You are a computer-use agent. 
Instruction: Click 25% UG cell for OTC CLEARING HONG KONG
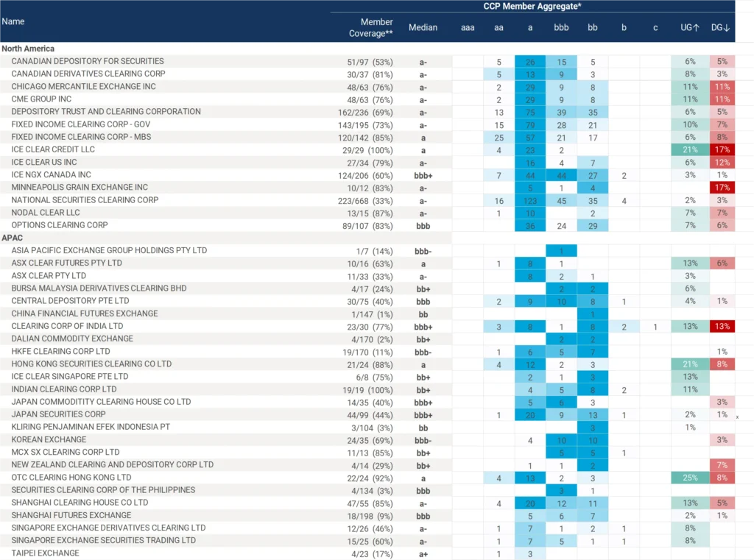pos(690,478)
